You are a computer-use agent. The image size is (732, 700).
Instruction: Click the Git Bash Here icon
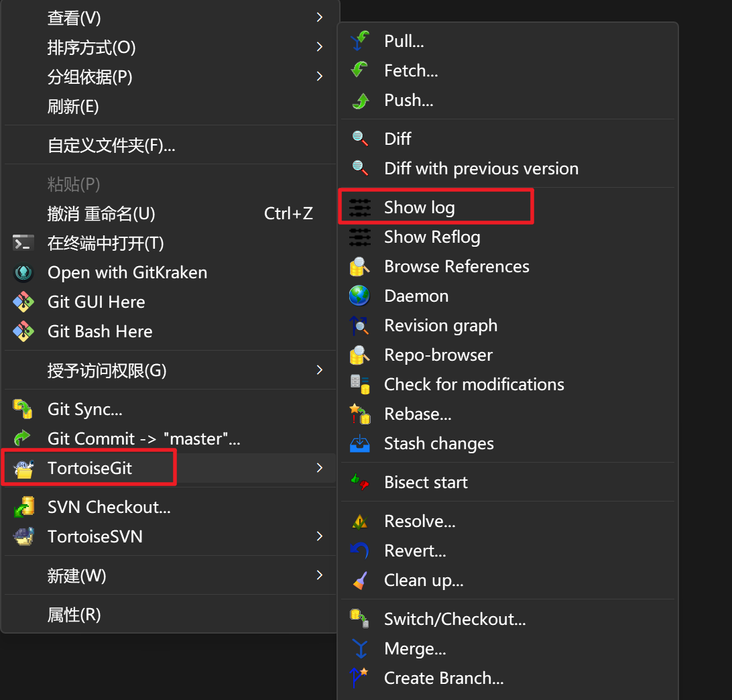click(x=23, y=332)
